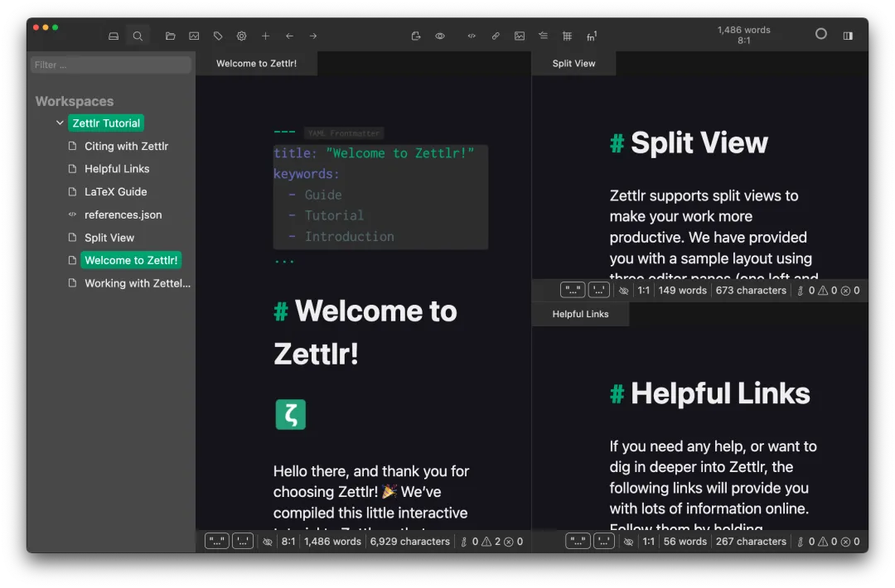Open a workspace folder icon

(x=170, y=36)
